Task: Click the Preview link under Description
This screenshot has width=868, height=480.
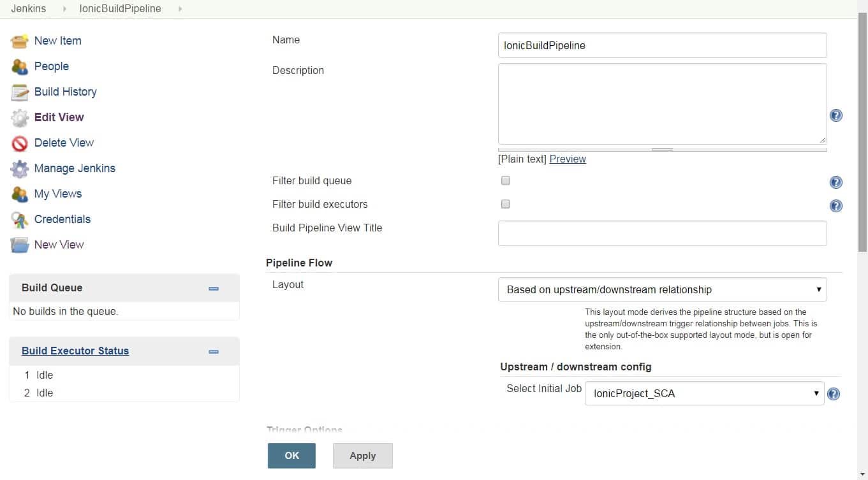Action: tap(568, 159)
